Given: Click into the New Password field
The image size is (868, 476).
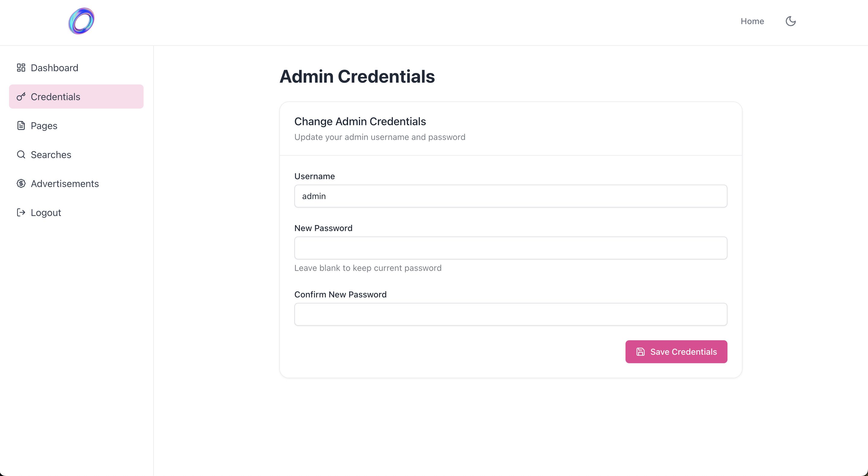Looking at the screenshot, I should point(511,248).
